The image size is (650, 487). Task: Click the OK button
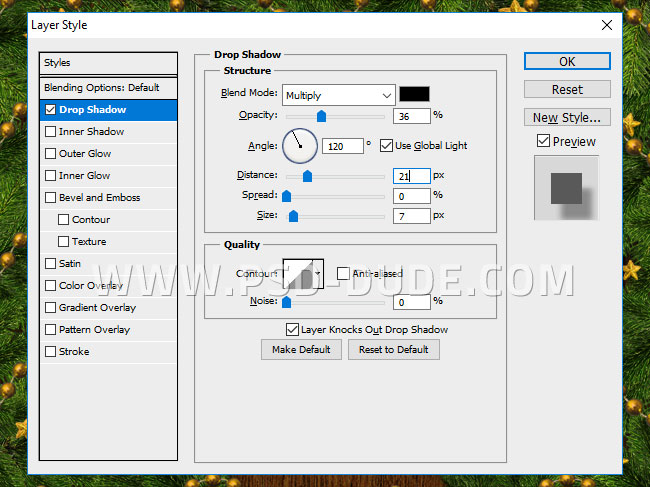click(x=567, y=61)
